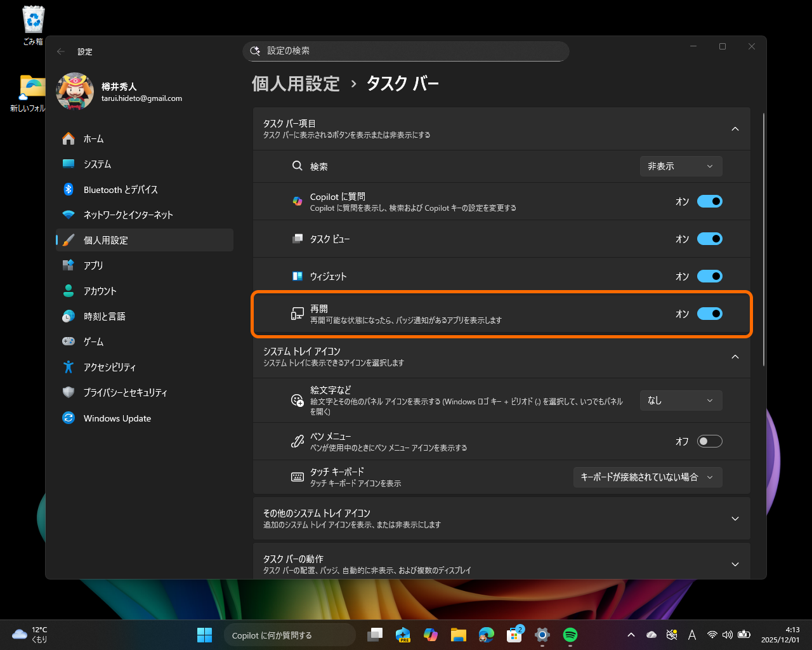
Task: Click the タスク ビュー row icon
Action: 297,239
